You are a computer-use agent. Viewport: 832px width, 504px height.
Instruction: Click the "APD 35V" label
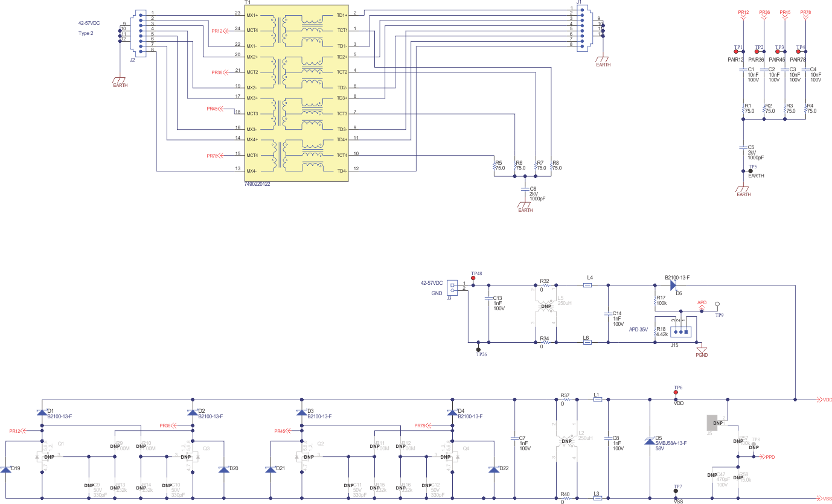[639, 330]
